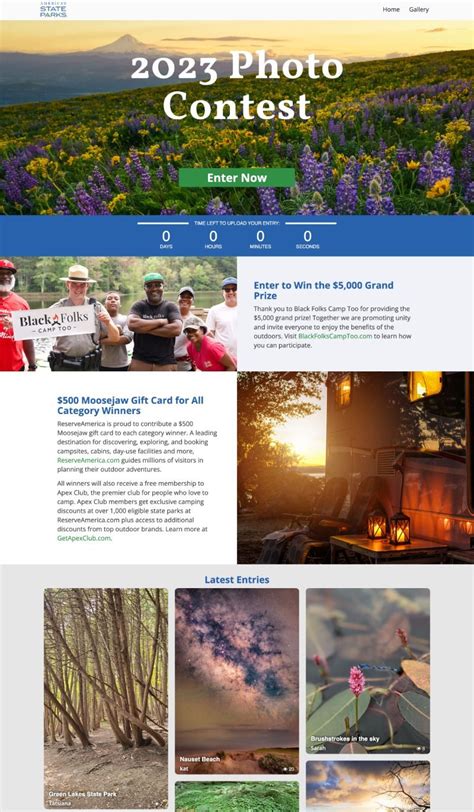Click the America's State Parks logo
This screenshot has width=474, height=812.
53,9
